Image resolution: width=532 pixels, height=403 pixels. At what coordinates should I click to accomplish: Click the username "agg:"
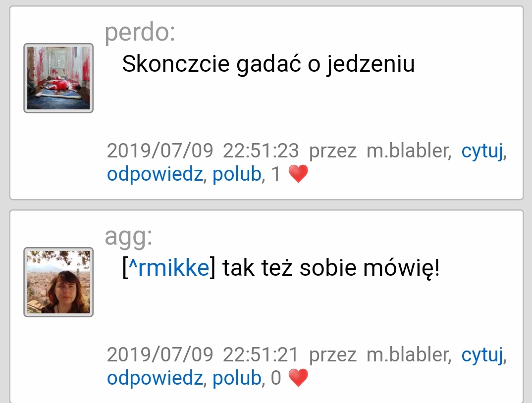129,237
